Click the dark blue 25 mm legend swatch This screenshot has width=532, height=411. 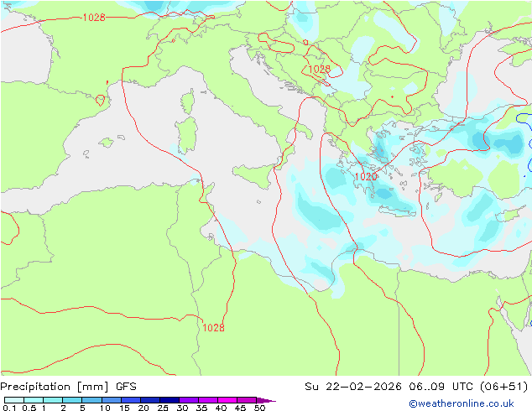coord(170,400)
